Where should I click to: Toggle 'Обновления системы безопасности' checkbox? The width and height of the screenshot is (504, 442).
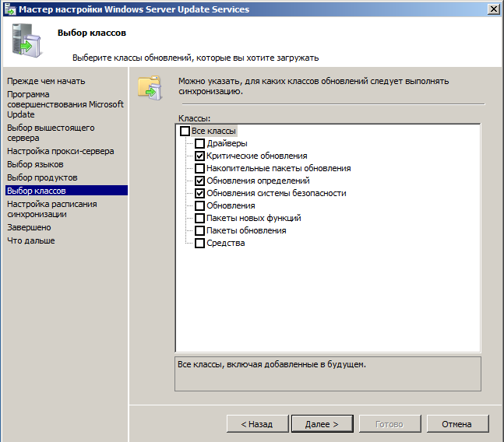(199, 193)
